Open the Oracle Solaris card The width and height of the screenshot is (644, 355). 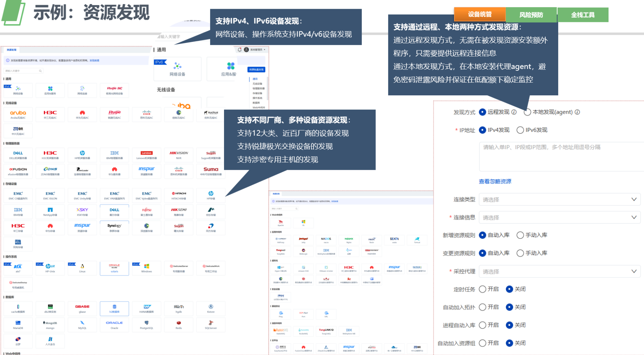click(115, 268)
